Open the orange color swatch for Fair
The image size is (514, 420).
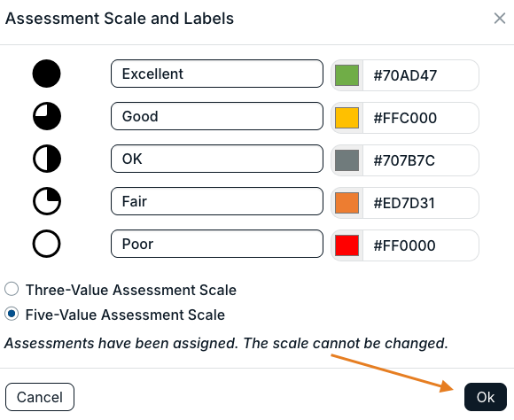tap(347, 203)
